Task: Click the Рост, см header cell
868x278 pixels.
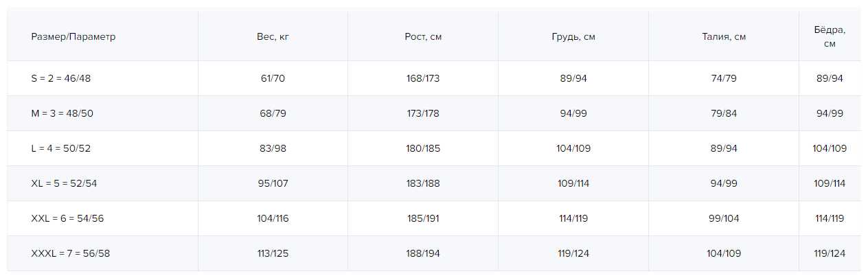Action: click(423, 37)
